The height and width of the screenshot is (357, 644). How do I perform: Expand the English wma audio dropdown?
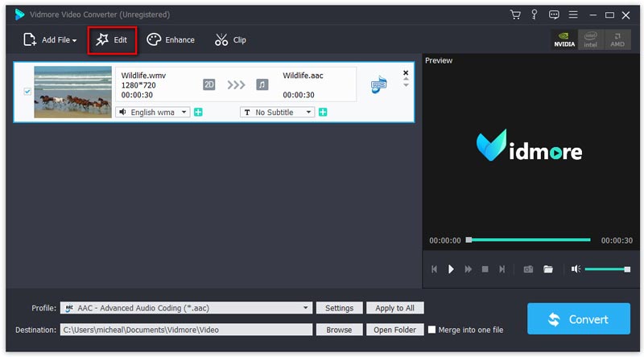[184, 113]
